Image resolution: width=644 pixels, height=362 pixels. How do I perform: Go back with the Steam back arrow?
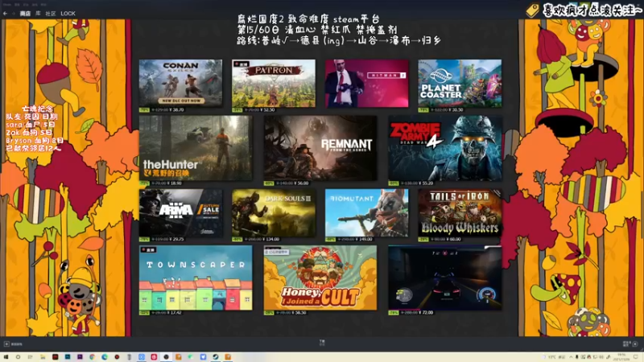point(6,14)
